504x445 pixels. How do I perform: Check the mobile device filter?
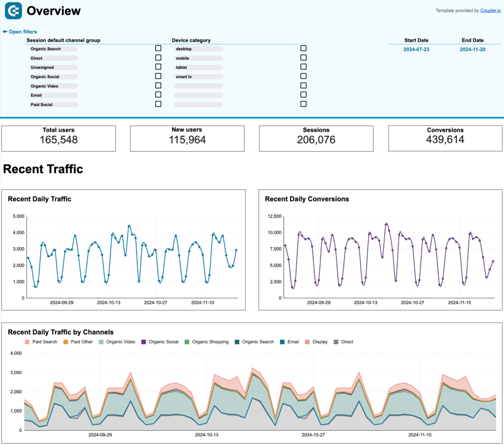click(x=303, y=57)
